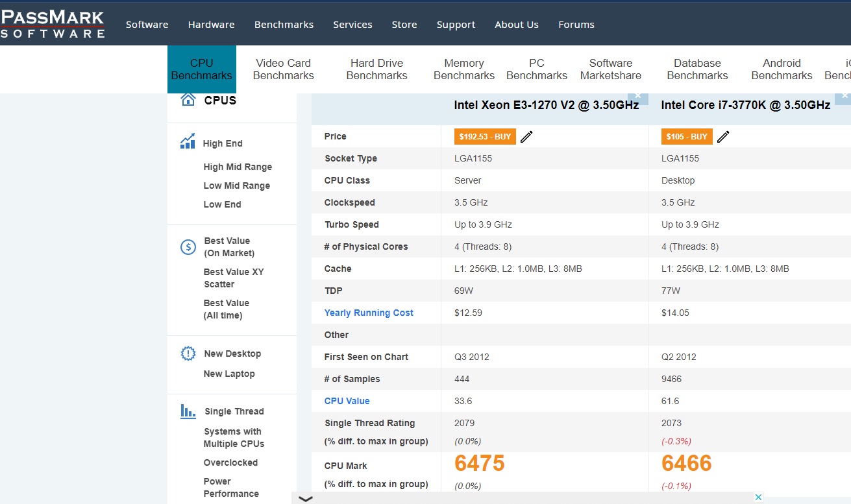851x504 pixels.
Task: Open the CPU Value link
Action: (x=347, y=401)
